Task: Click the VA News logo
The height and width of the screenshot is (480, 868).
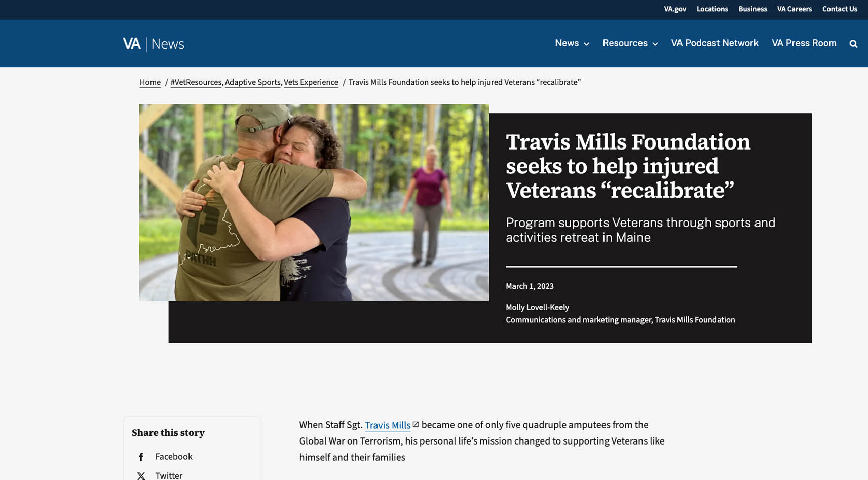Action: point(154,44)
